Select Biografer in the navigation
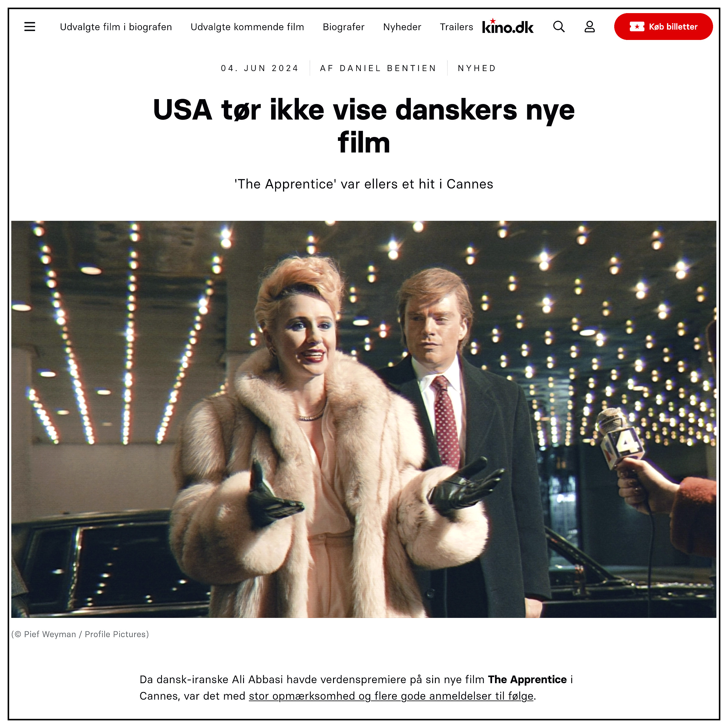The image size is (728, 728). coord(344,27)
